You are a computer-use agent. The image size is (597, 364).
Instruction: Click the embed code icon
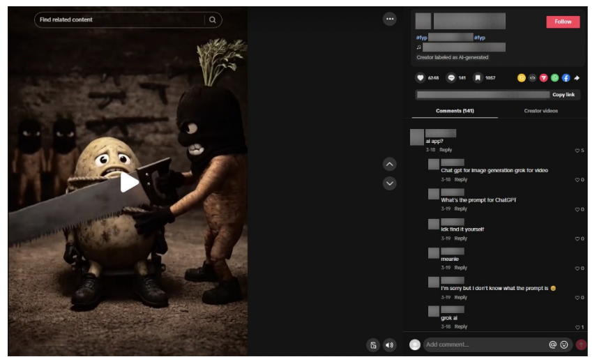(532, 78)
